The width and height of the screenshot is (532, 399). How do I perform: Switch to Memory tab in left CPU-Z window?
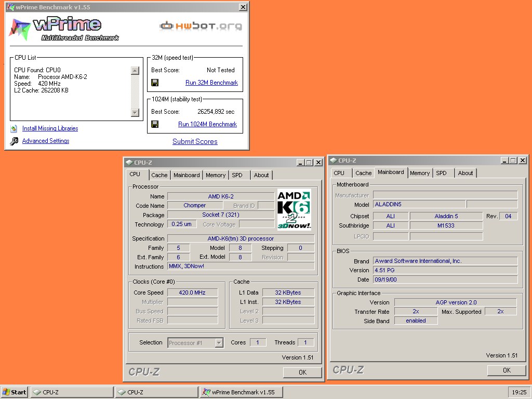point(216,175)
